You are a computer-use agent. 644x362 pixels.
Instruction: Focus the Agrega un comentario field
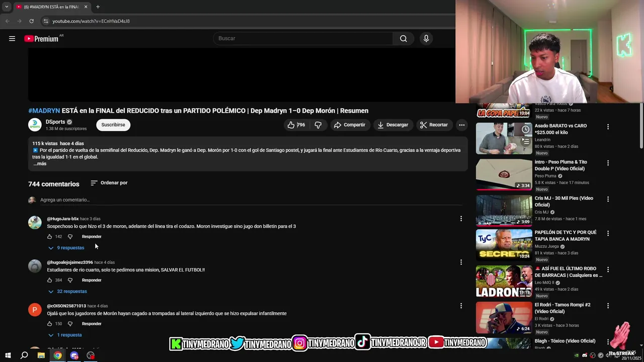coord(251,200)
